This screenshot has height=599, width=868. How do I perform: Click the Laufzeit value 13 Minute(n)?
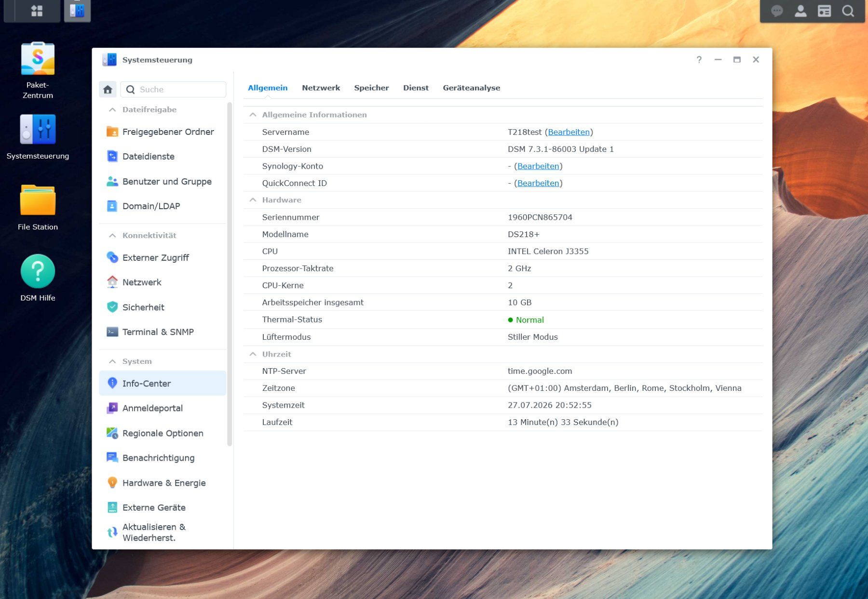click(563, 422)
